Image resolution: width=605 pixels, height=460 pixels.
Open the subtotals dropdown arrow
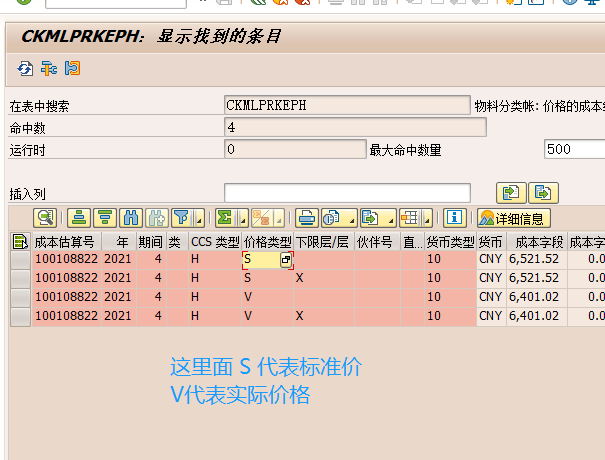(x=279, y=218)
